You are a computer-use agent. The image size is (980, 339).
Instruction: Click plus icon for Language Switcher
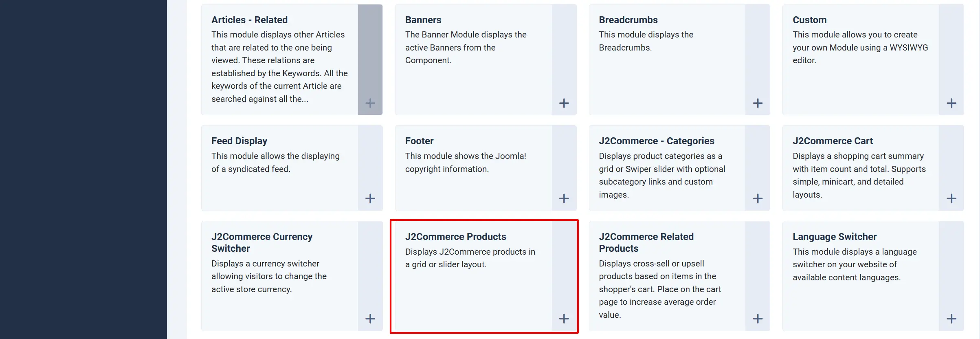click(951, 319)
